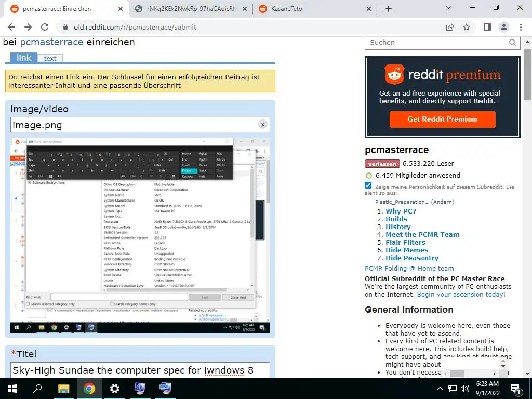Close the KasaneTeto tab
The image size is (532, 399).
pos(369,9)
